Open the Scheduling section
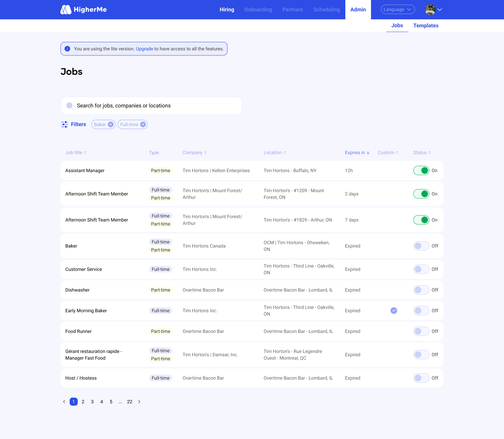This screenshot has height=439, width=504. [x=327, y=10]
